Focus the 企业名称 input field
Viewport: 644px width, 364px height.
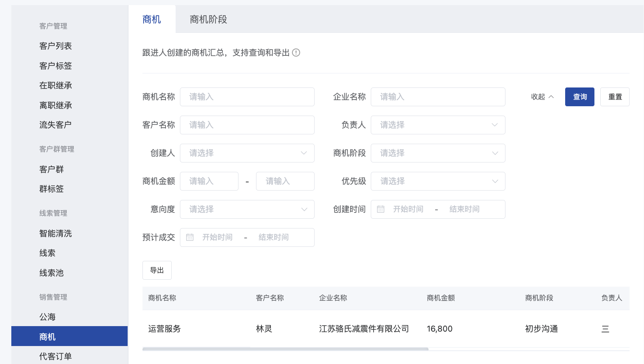pos(438,97)
